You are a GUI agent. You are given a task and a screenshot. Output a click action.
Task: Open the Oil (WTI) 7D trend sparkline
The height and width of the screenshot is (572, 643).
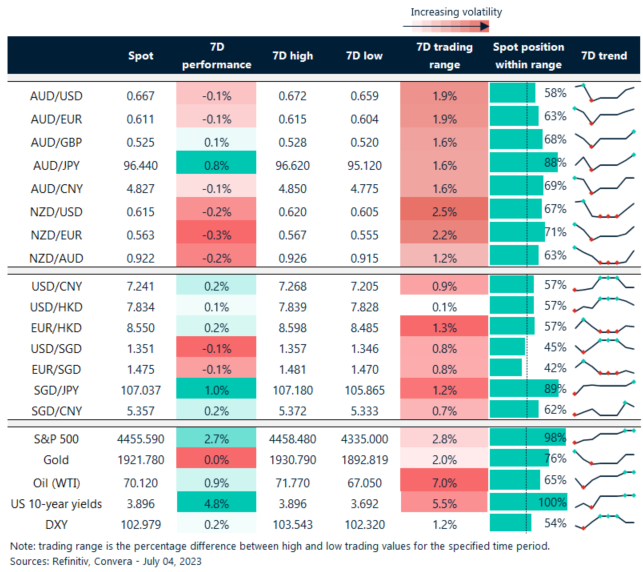click(x=605, y=452)
